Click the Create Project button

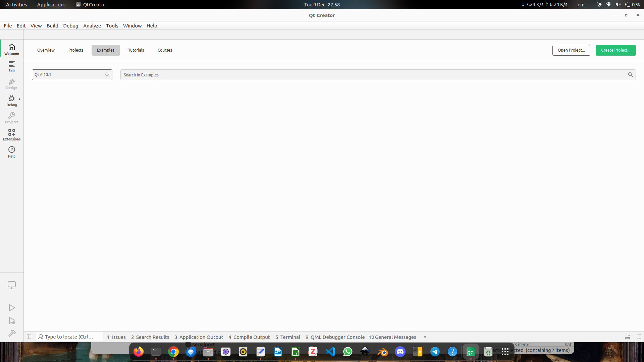tap(615, 50)
